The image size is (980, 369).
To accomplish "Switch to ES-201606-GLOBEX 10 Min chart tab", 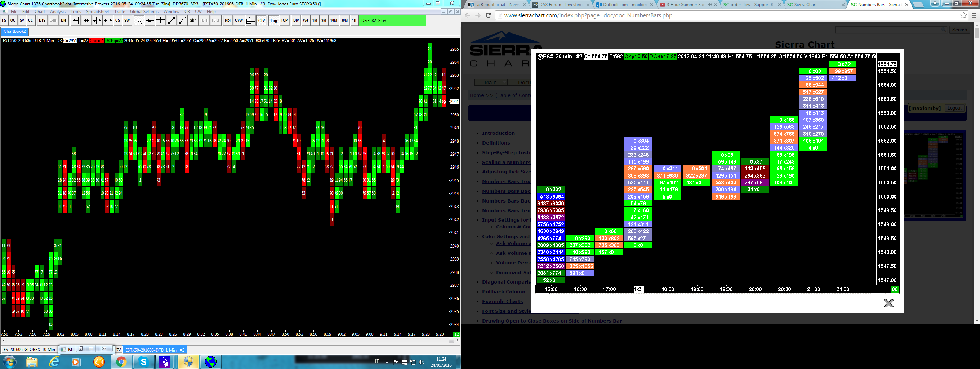I will click(x=29, y=350).
